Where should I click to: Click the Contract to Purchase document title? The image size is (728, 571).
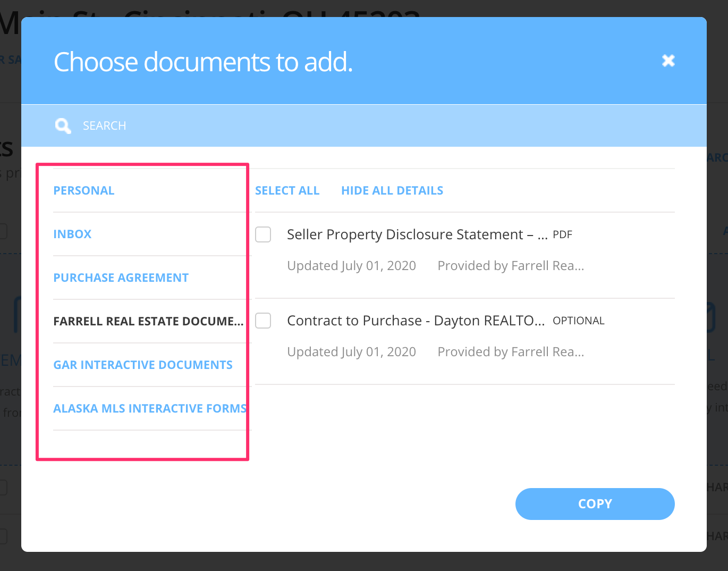[x=416, y=321]
